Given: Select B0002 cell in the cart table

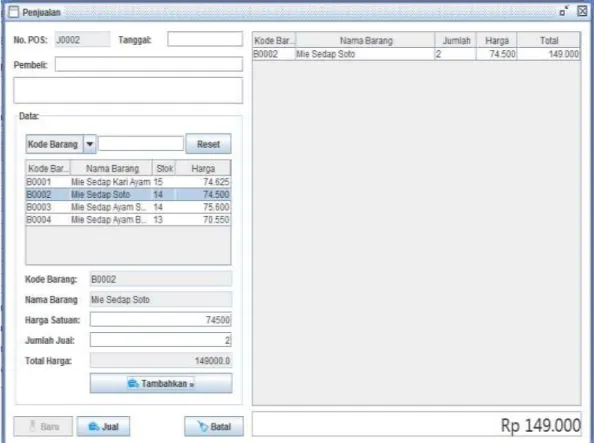Looking at the screenshot, I should tap(274, 54).
